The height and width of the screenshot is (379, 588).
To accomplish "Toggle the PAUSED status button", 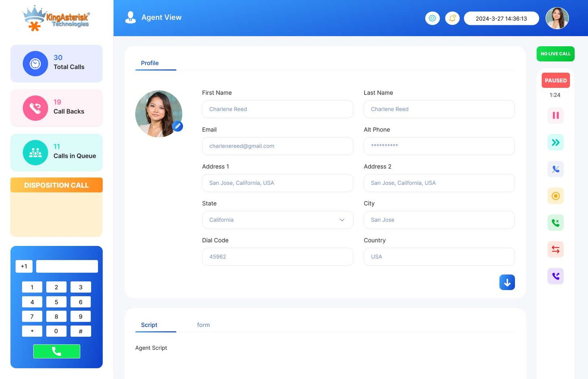I will (x=555, y=81).
